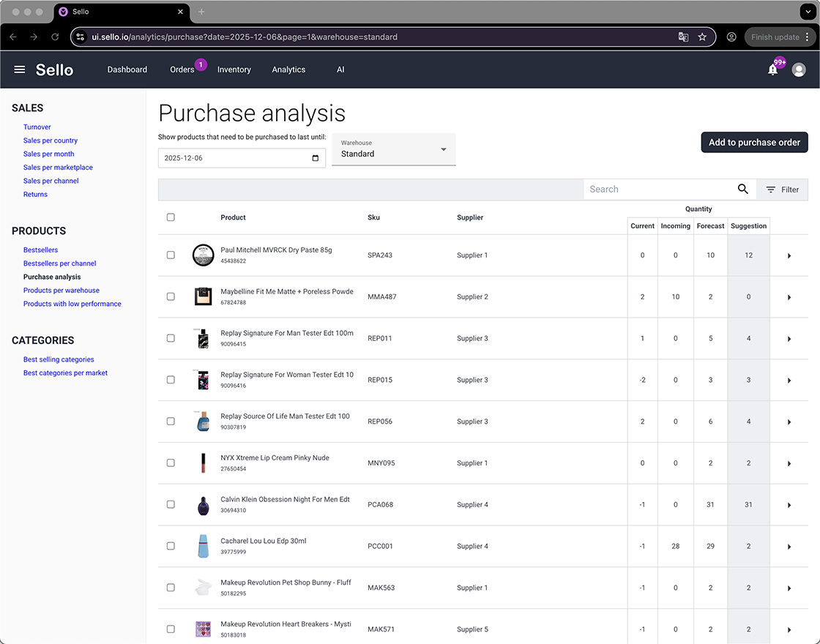Screen dimensions: 820x644
Task: Select all products via header checkbox
Action: (171, 217)
